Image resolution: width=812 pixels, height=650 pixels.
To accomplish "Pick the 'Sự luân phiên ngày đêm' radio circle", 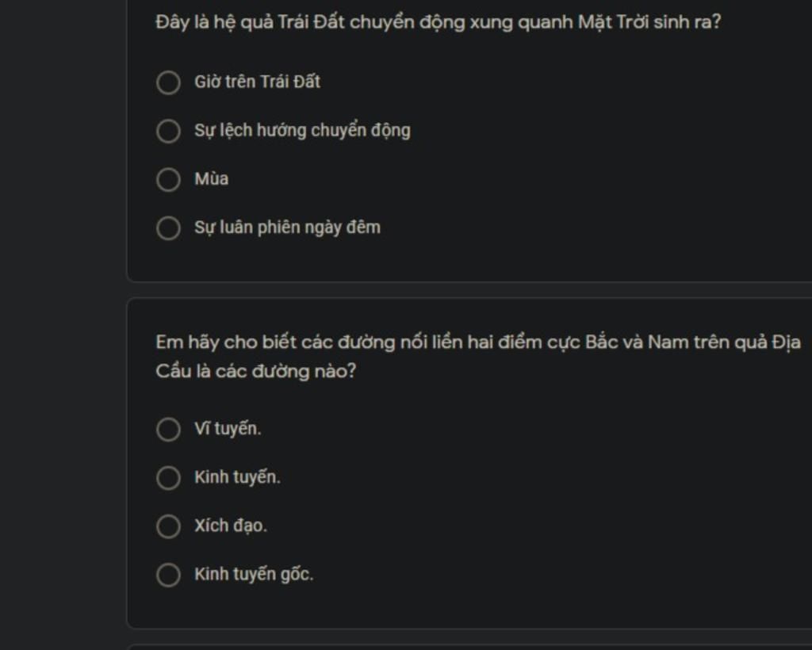I will click(168, 228).
